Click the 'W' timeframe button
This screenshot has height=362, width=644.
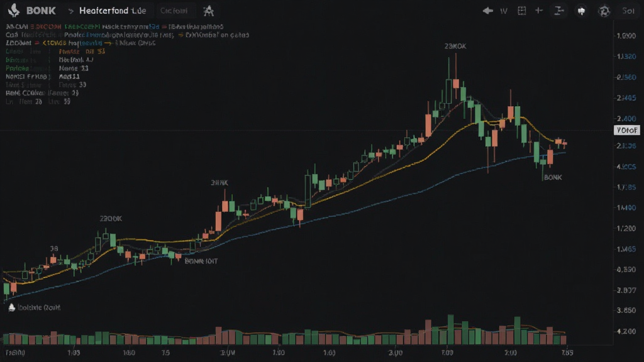(x=504, y=11)
